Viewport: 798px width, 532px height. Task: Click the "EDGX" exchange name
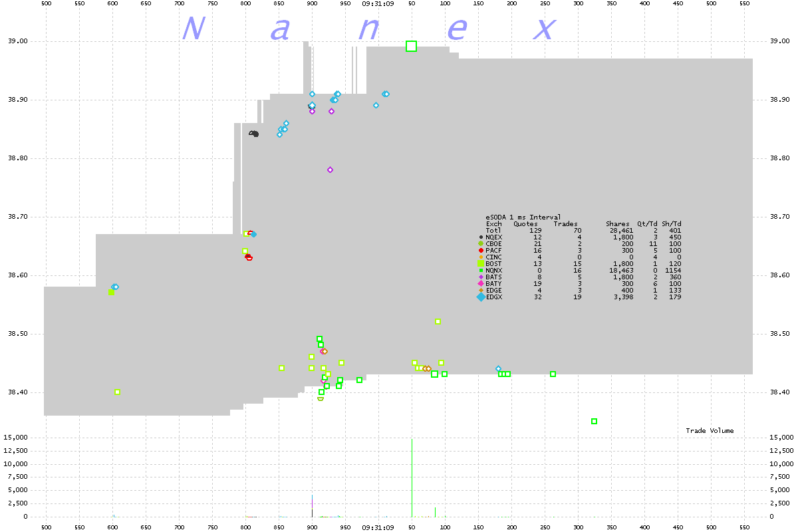(494, 297)
